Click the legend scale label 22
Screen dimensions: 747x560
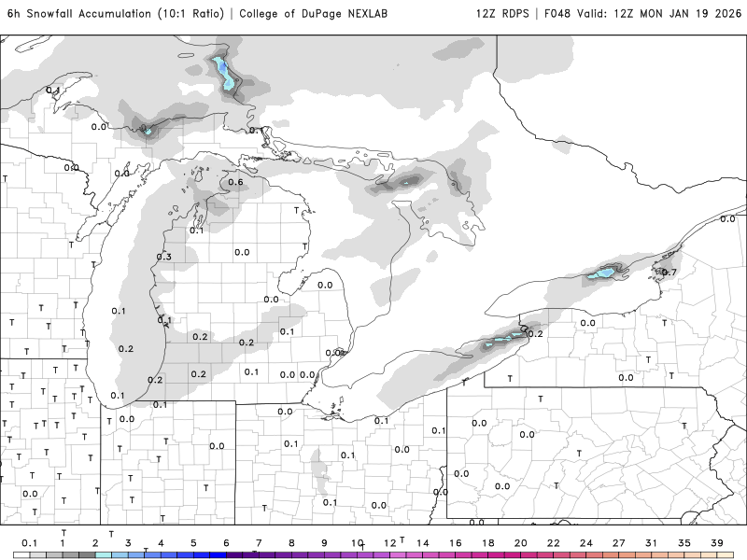pos(553,543)
